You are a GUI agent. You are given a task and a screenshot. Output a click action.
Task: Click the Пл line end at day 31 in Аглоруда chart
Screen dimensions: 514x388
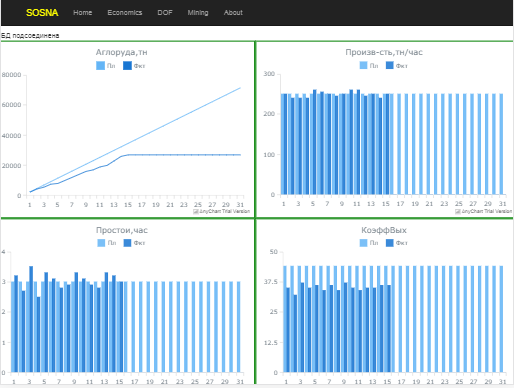(240, 88)
